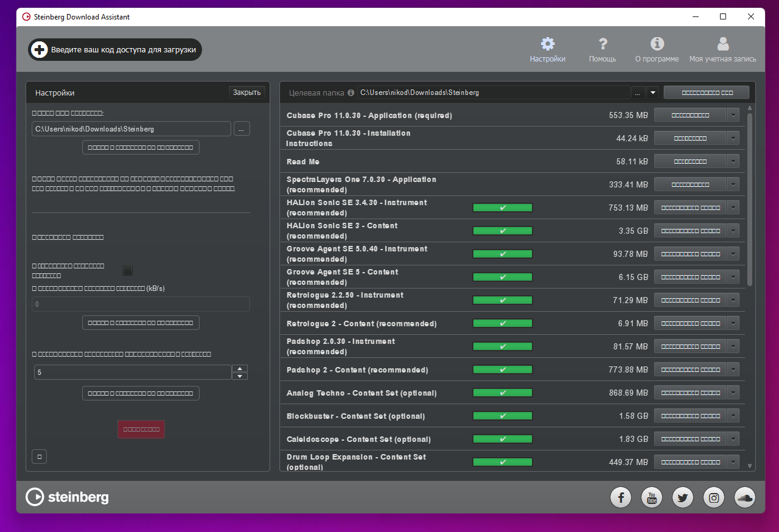Expand dropdown arrow for Read Me row
This screenshot has width=779, height=532.
pyautogui.click(x=733, y=161)
